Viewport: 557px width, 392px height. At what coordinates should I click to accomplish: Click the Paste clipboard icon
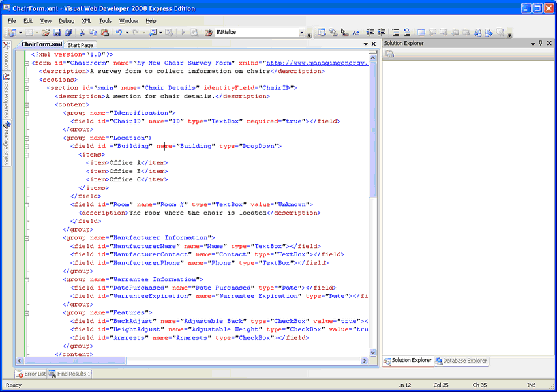pyautogui.click(x=105, y=33)
